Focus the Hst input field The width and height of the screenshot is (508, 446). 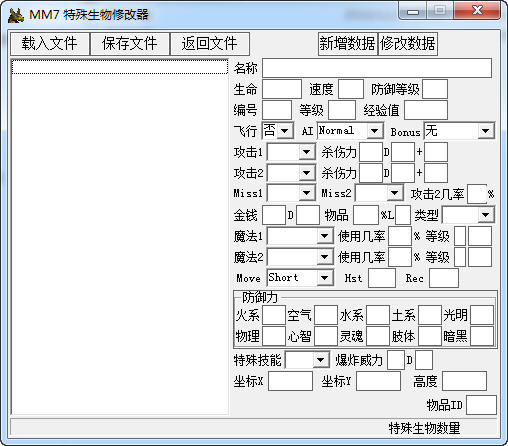382,278
